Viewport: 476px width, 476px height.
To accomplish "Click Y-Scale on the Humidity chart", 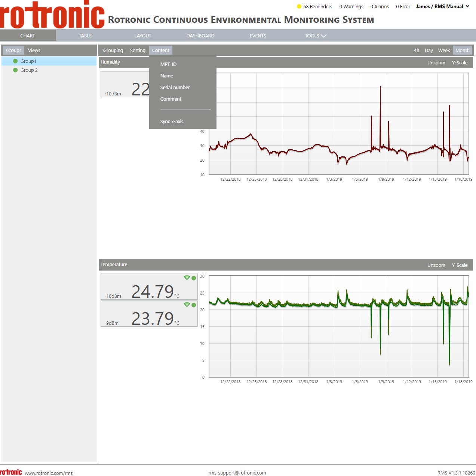I will tap(460, 63).
